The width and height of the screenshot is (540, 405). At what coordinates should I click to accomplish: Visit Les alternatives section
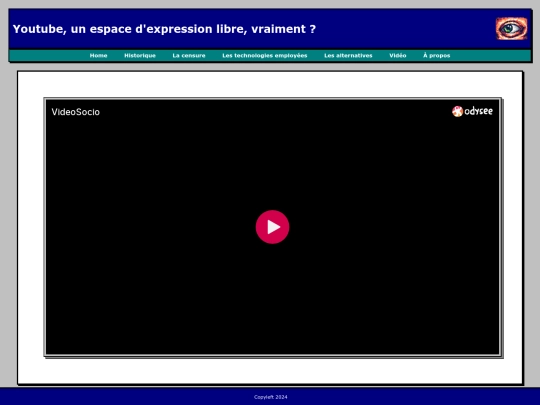pos(348,55)
